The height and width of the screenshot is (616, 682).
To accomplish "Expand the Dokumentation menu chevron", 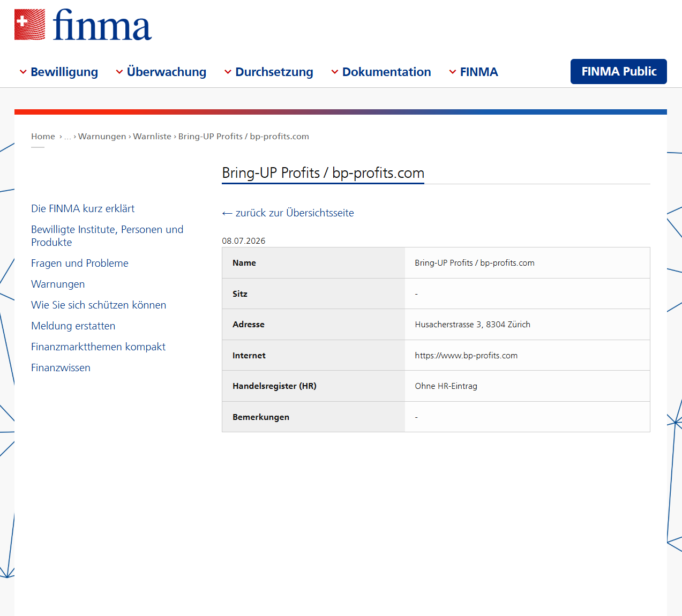I will [335, 72].
